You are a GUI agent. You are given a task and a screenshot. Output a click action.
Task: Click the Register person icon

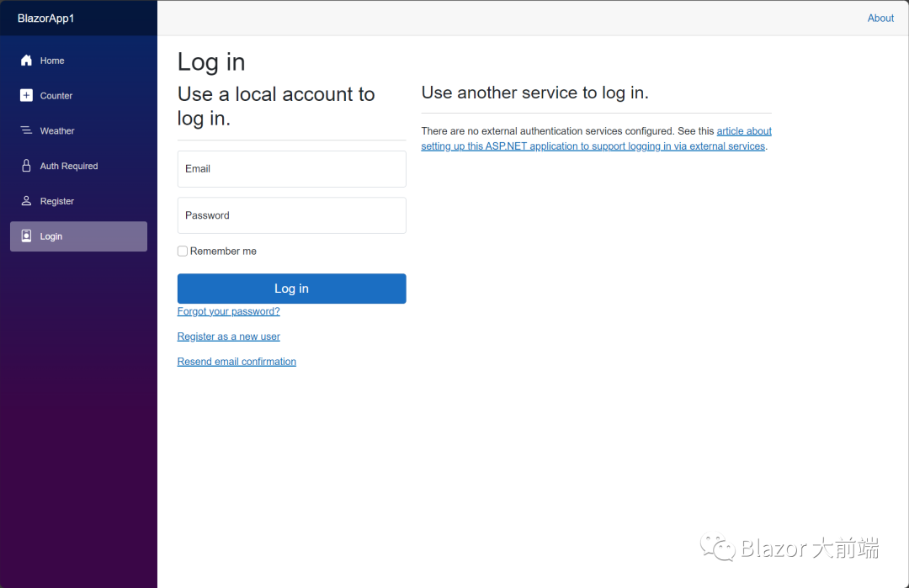point(26,202)
